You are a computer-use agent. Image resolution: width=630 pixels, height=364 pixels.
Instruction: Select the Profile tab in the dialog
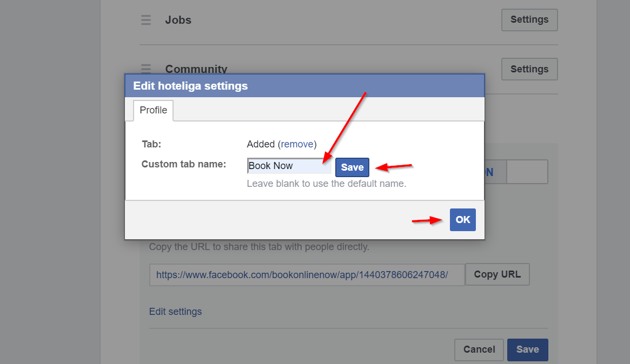(153, 110)
